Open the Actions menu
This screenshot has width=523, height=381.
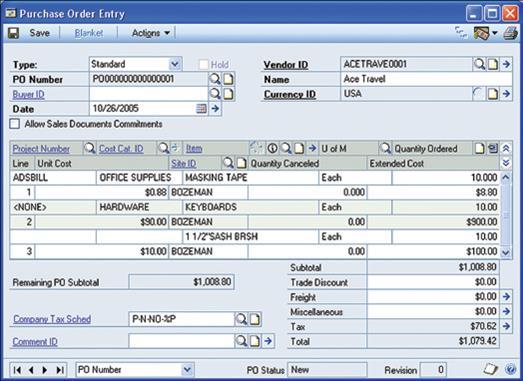point(151,33)
